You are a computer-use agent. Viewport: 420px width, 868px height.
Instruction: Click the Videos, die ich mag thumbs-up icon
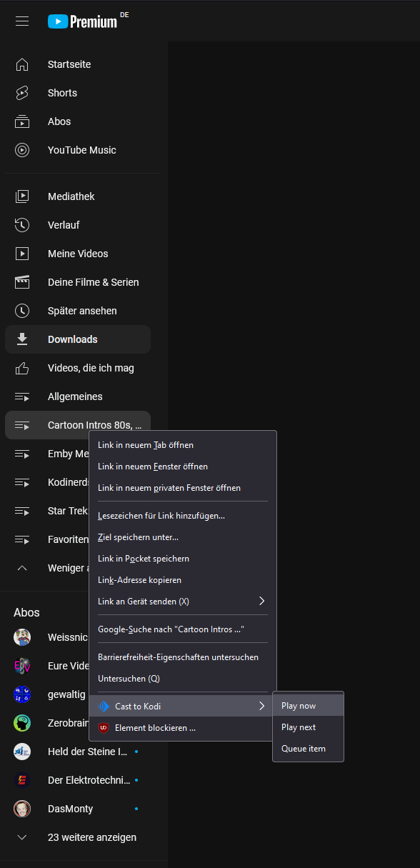tap(22, 368)
